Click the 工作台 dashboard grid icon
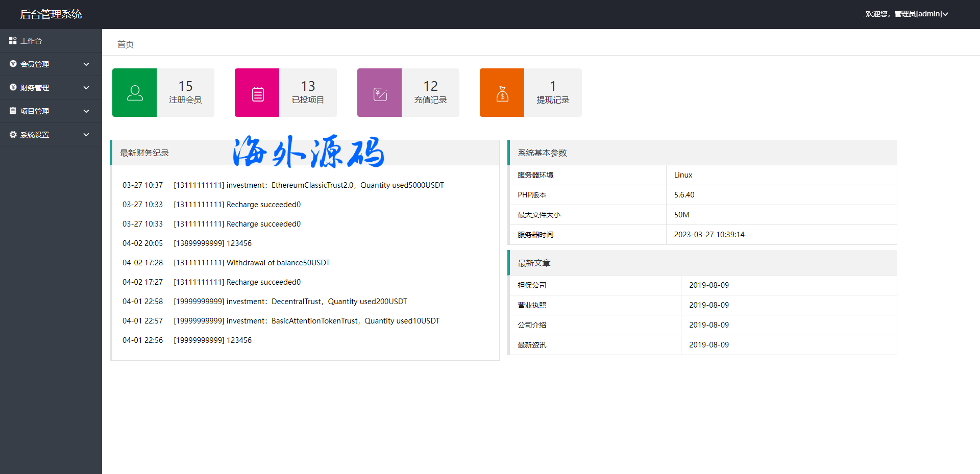 click(13, 40)
